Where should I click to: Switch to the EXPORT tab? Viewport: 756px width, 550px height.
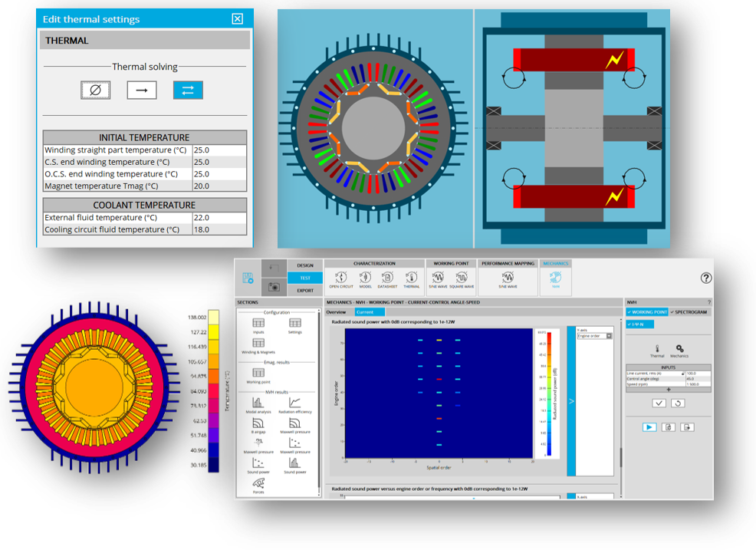(305, 291)
